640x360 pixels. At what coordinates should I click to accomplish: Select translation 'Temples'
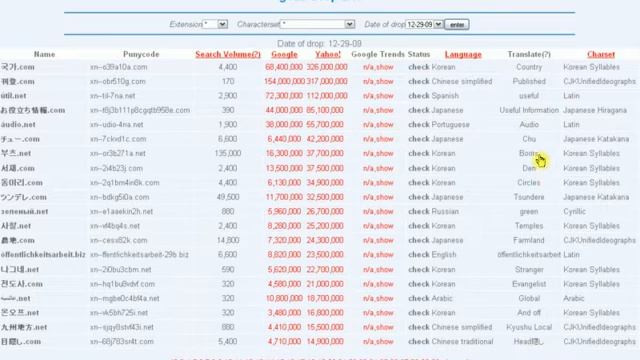point(529,226)
